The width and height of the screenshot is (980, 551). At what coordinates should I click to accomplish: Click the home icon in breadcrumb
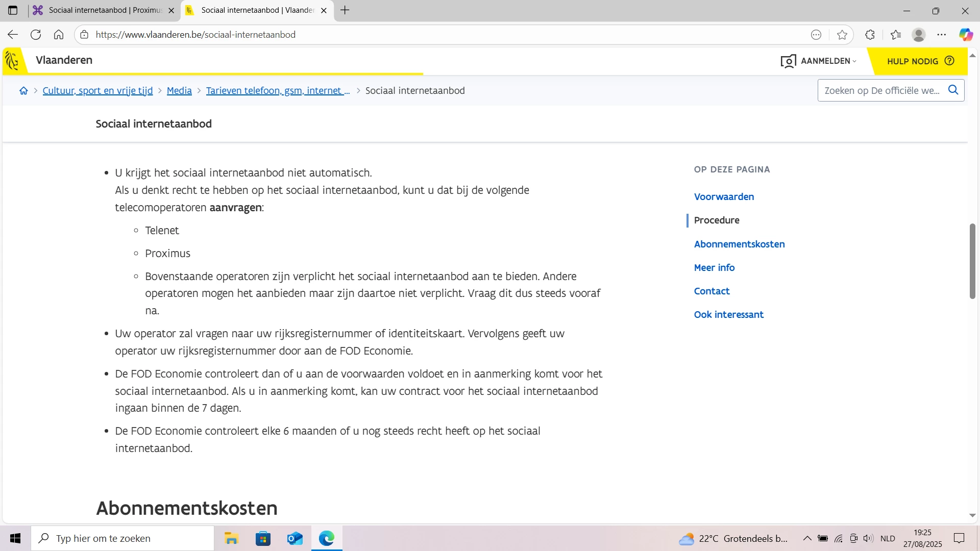[x=23, y=91]
